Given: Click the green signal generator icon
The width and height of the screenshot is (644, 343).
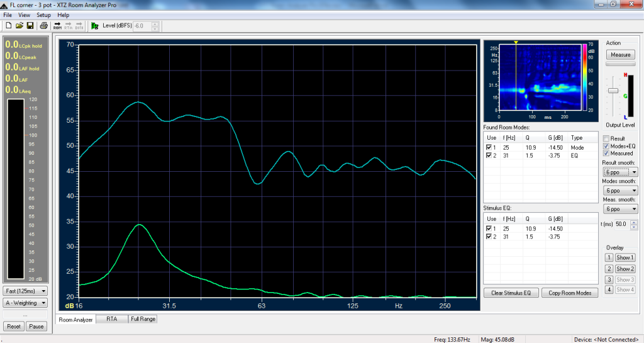Looking at the screenshot, I should (95, 26).
